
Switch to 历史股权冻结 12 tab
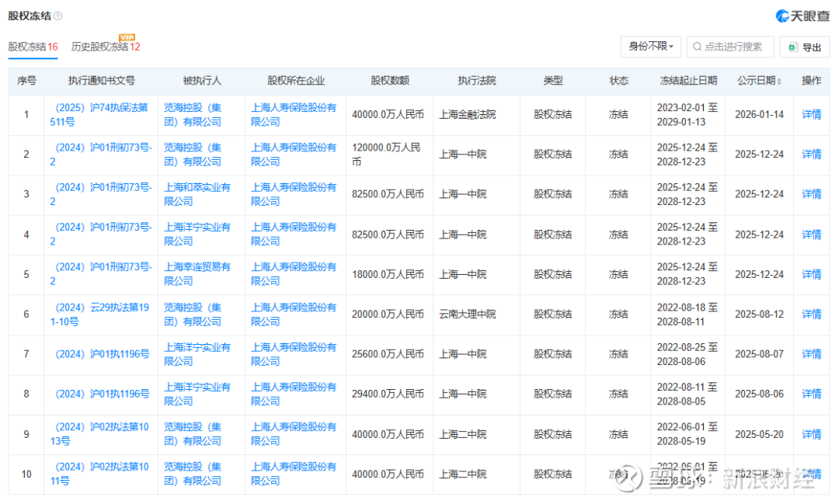[106, 47]
